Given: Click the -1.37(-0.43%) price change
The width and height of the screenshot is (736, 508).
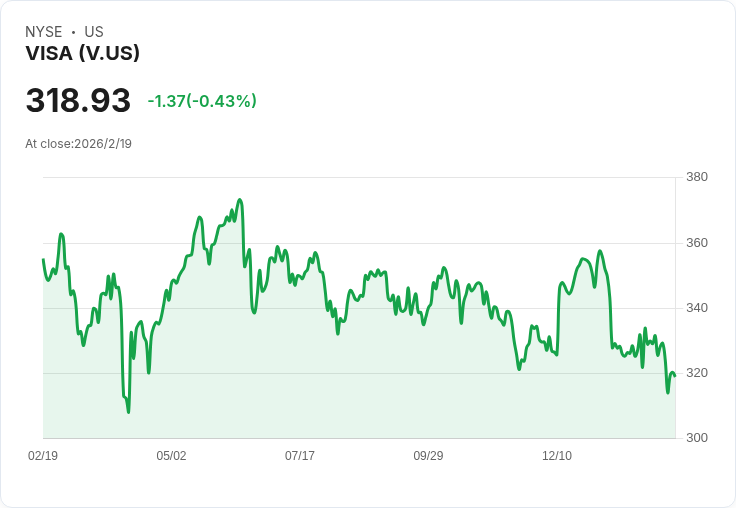Looking at the screenshot, I should point(202,101).
